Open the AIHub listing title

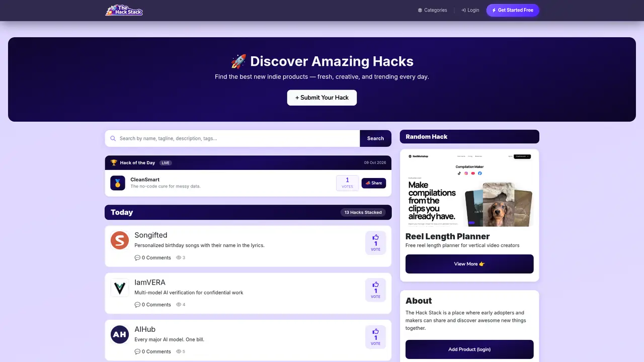(x=145, y=329)
